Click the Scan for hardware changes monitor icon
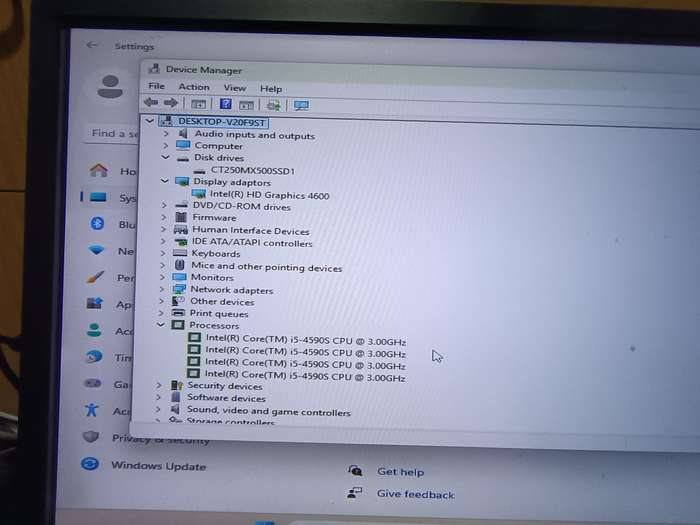Screen dimensions: 700x525 (301, 106)
